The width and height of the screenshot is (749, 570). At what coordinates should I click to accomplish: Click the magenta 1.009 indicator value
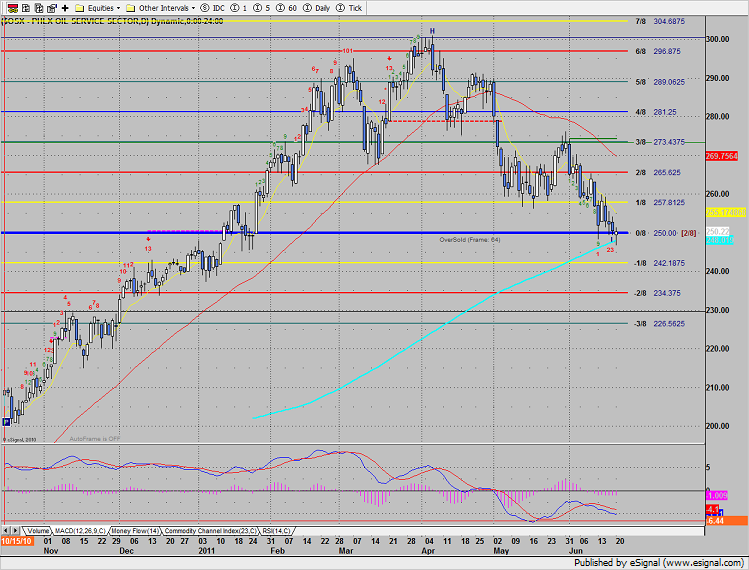coord(717,495)
